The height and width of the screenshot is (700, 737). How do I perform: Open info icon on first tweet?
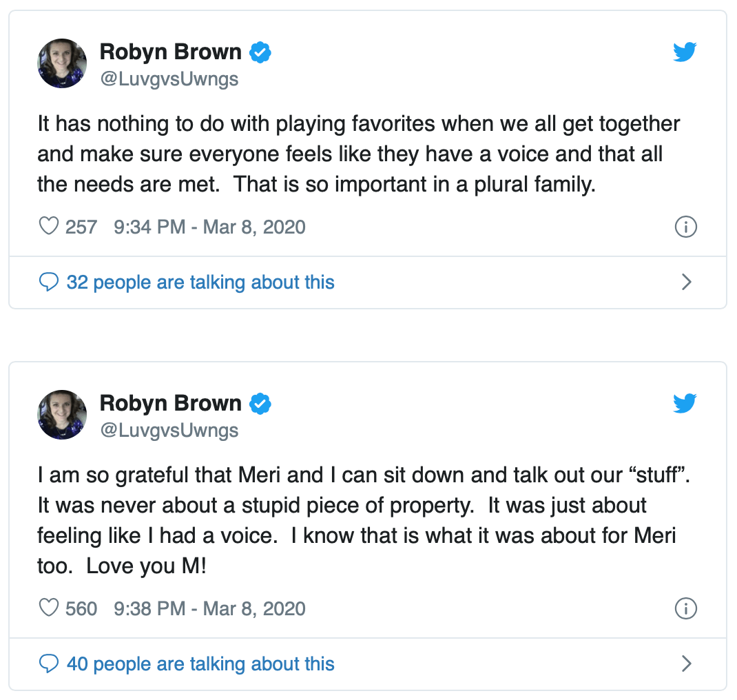[686, 227]
